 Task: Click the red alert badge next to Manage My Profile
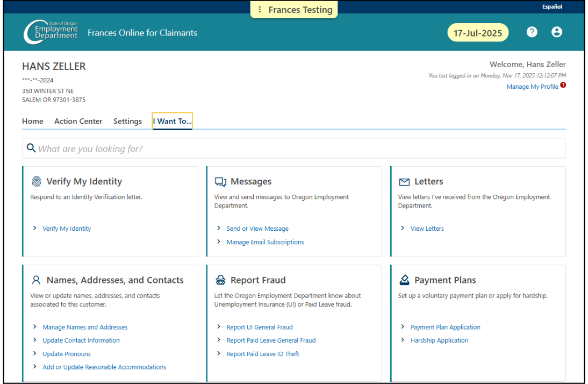click(x=563, y=85)
